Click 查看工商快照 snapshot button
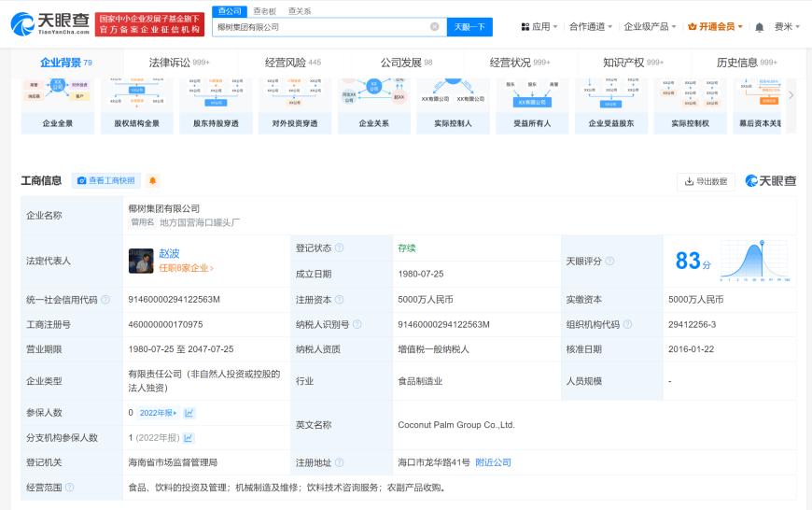The width and height of the screenshot is (812, 510). tap(106, 180)
